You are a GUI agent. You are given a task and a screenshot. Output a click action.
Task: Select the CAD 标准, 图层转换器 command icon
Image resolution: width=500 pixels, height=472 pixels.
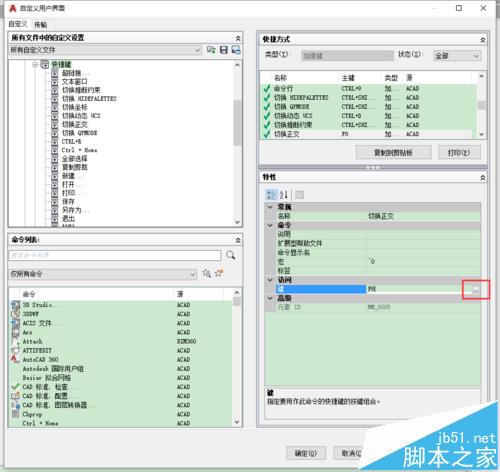click(x=15, y=405)
